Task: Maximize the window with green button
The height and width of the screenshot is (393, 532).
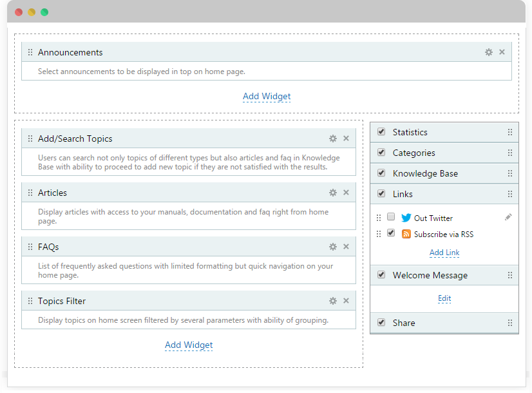Action: [x=44, y=12]
